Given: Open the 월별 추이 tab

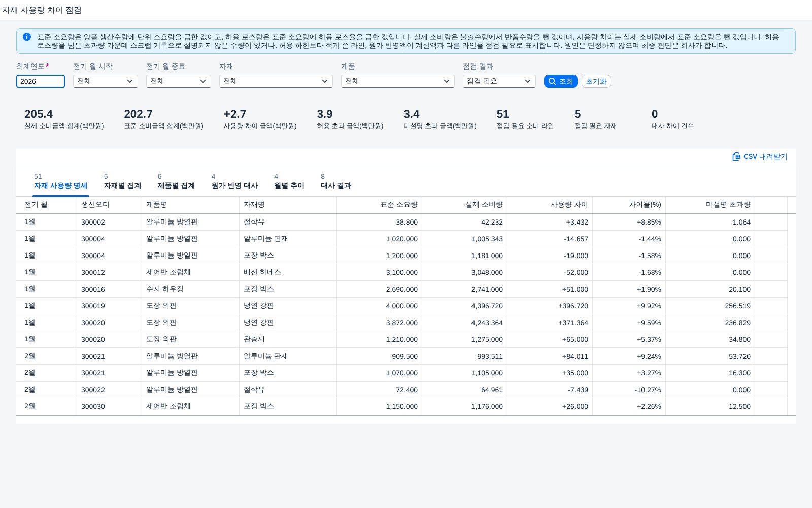Looking at the screenshot, I should (x=289, y=182).
